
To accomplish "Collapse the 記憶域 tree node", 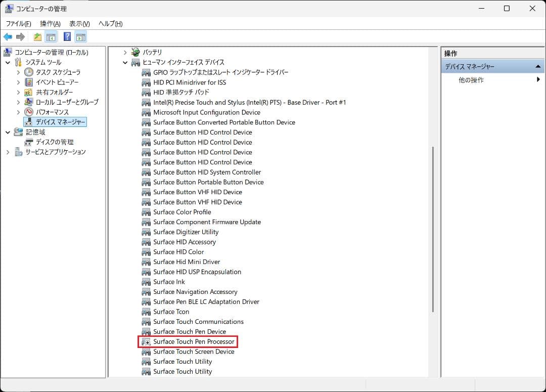I will [8, 133].
